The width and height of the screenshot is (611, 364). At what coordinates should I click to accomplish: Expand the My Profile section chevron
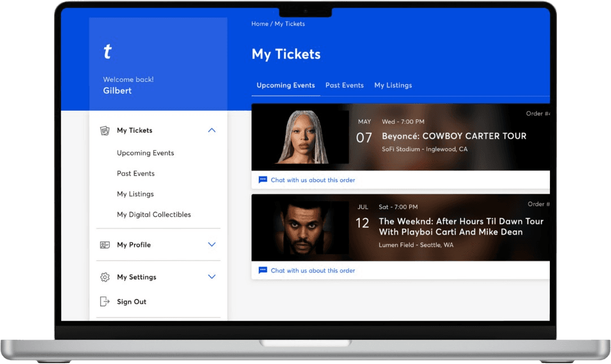coord(212,245)
